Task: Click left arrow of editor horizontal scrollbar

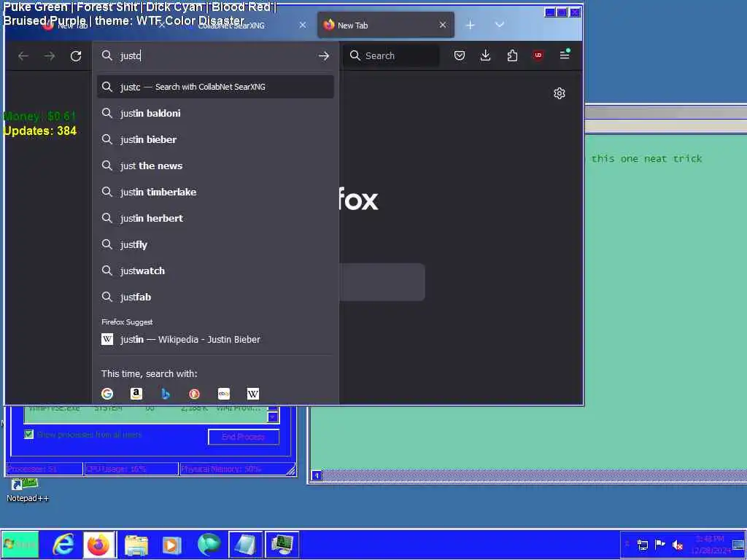Action: coord(317,475)
